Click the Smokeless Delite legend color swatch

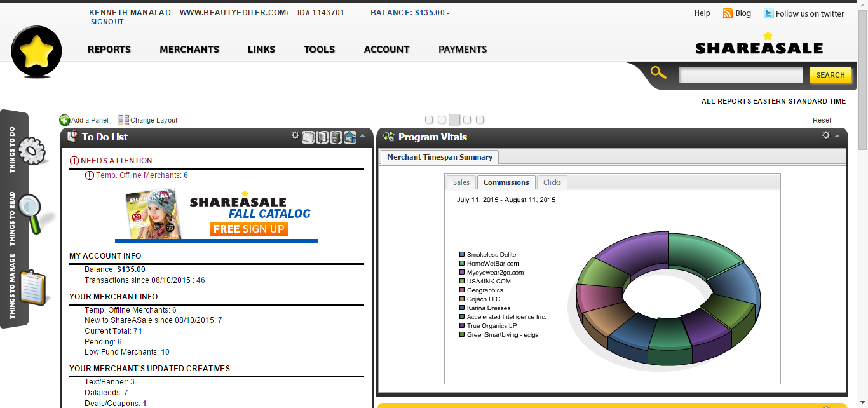click(x=462, y=255)
